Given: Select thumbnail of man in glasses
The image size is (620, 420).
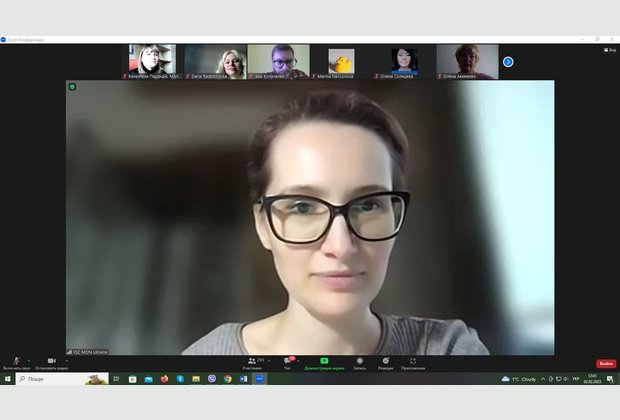Looking at the screenshot, I should pos(278,62).
